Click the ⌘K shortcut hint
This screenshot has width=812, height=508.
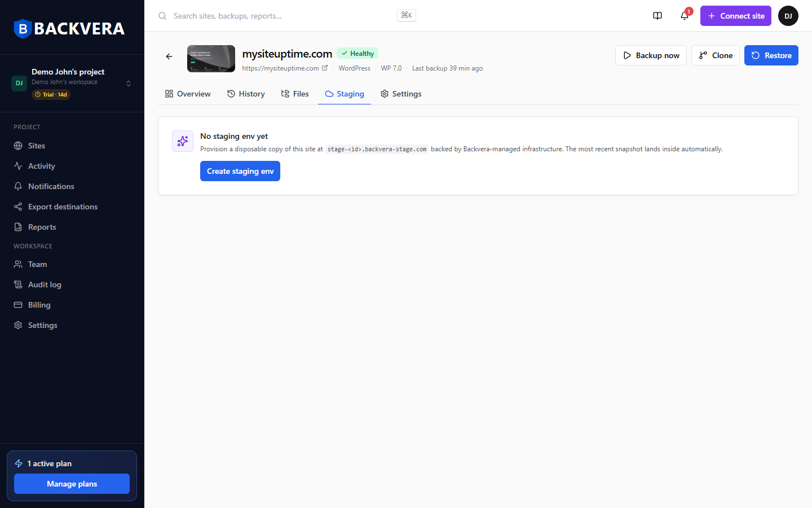407,15
